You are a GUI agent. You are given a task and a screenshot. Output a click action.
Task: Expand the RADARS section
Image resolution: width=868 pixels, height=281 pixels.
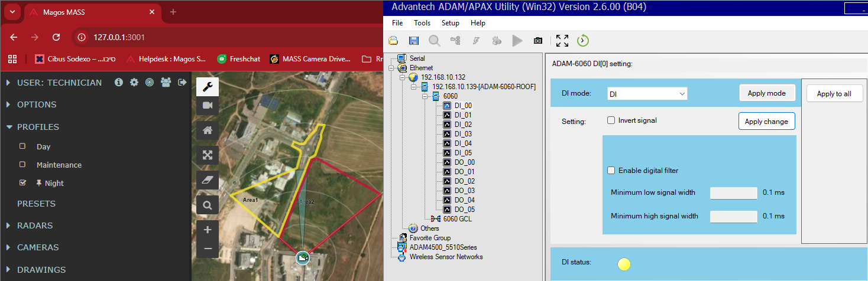coord(9,226)
